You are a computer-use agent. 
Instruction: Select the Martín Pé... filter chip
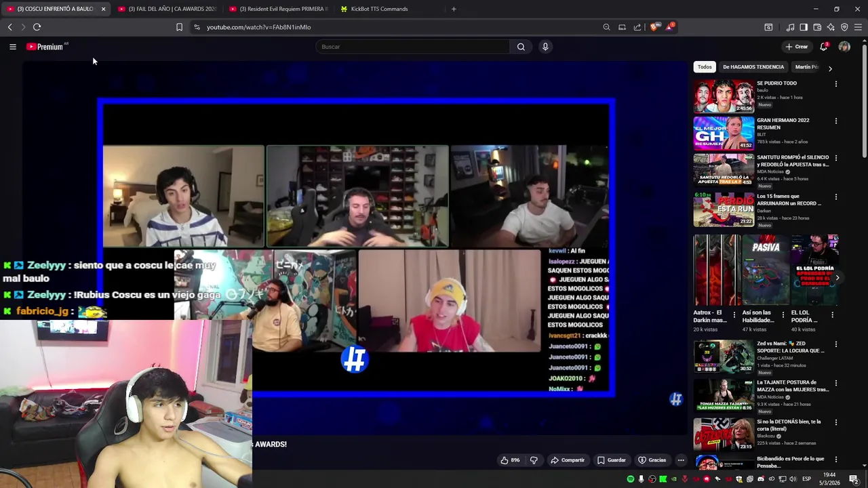806,67
